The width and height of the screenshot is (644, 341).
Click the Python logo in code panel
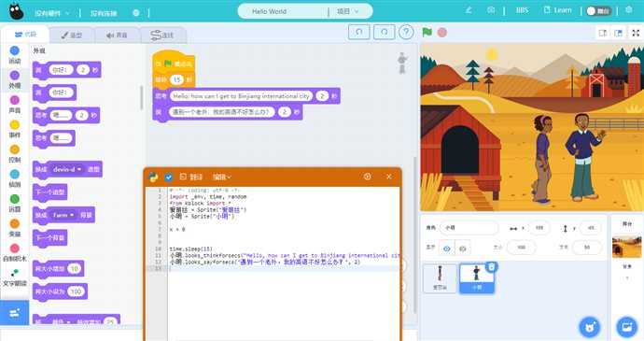153,177
